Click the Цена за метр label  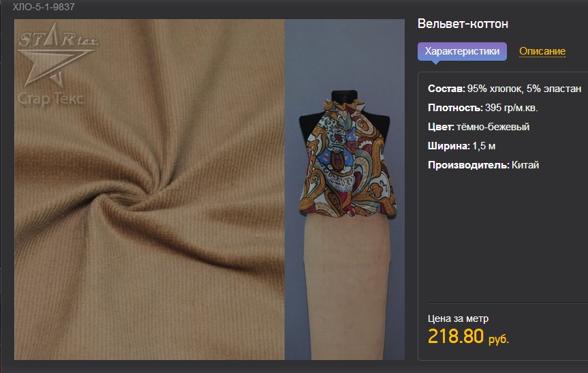pyautogui.click(x=458, y=318)
